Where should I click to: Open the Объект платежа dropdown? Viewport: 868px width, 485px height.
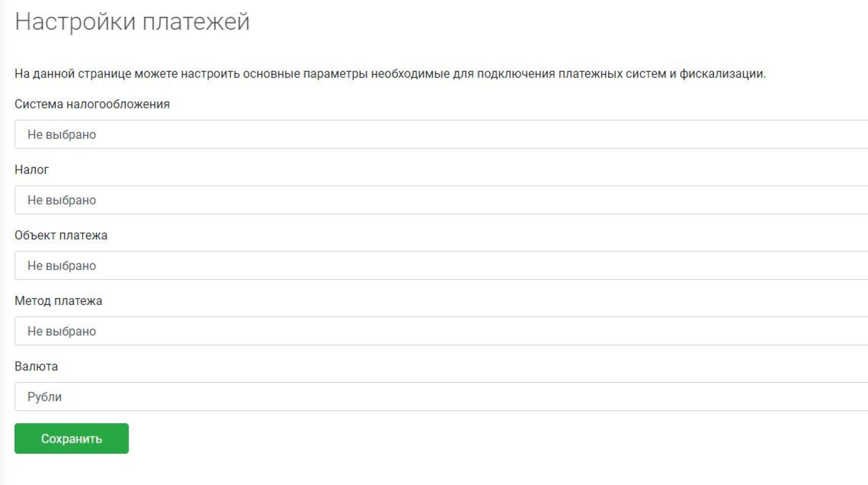[440, 266]
